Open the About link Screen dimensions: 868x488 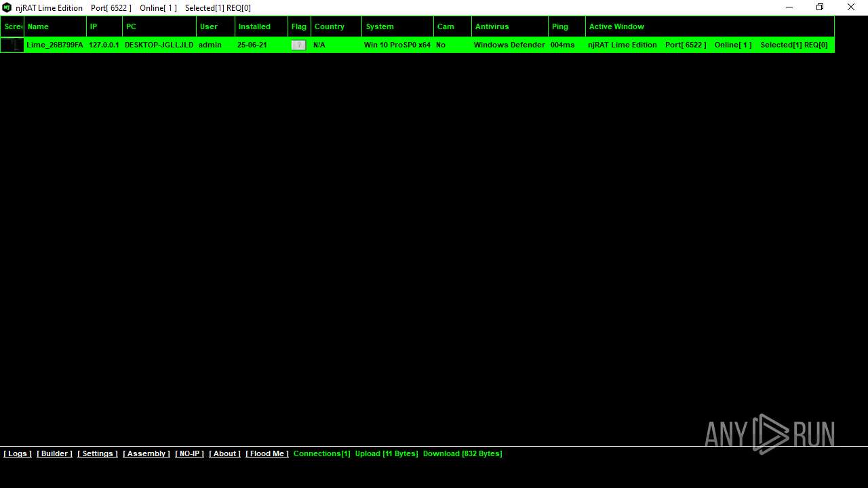pyautogui.click(x=224, y=453)
